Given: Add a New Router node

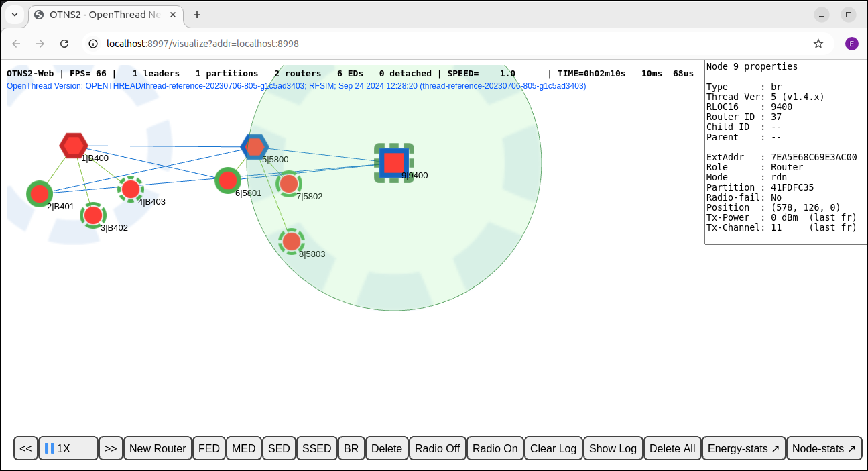Looking at the screenshot, I should pos(158,448).
